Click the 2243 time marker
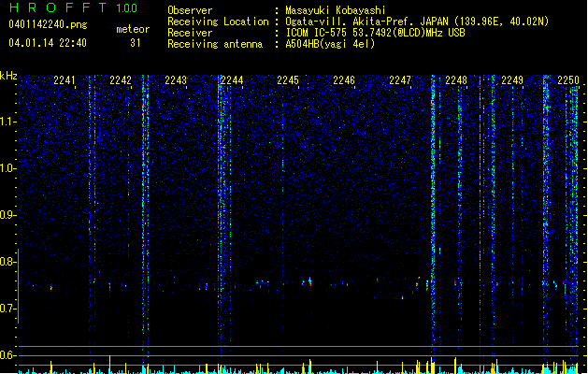Screen dimensions: 588x374 pyautogui.click(x=176, y=80)
